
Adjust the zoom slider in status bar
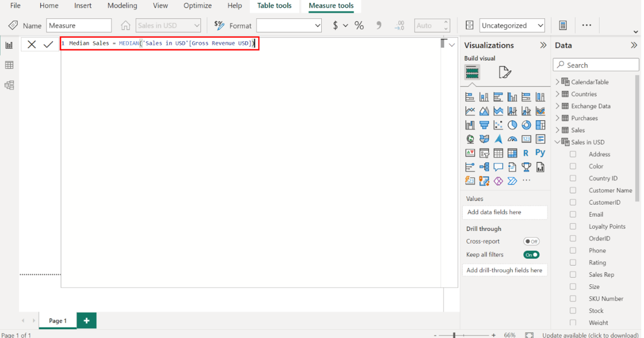click(x=454, y=335)
